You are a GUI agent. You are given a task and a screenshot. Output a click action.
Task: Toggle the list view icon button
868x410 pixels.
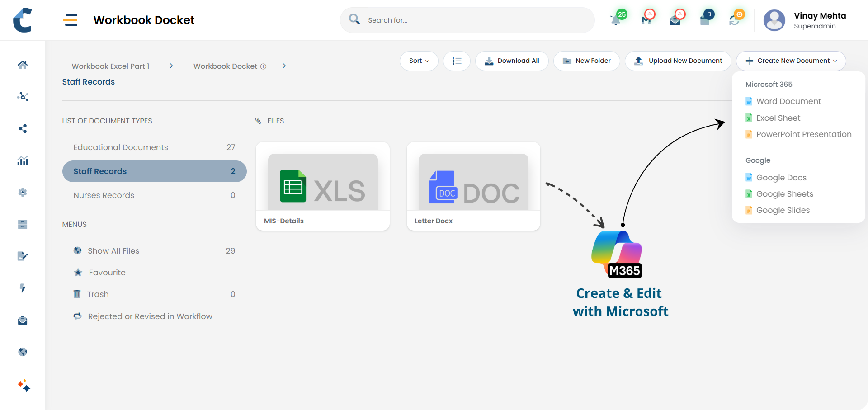(x=457, y=61)
